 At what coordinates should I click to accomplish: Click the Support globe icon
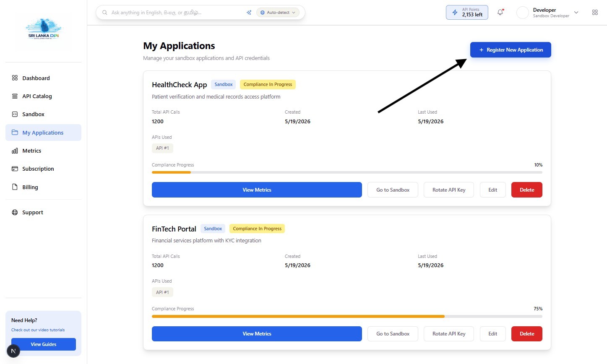(15, 212)
